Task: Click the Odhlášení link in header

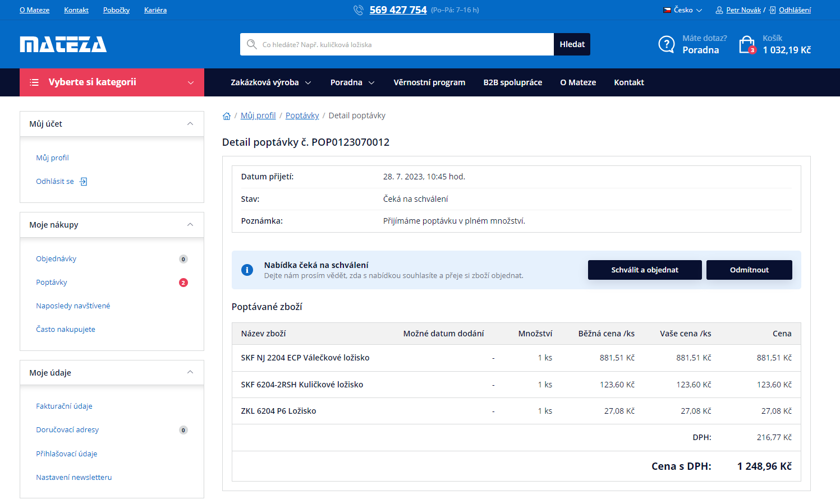Action: [795, 10]
